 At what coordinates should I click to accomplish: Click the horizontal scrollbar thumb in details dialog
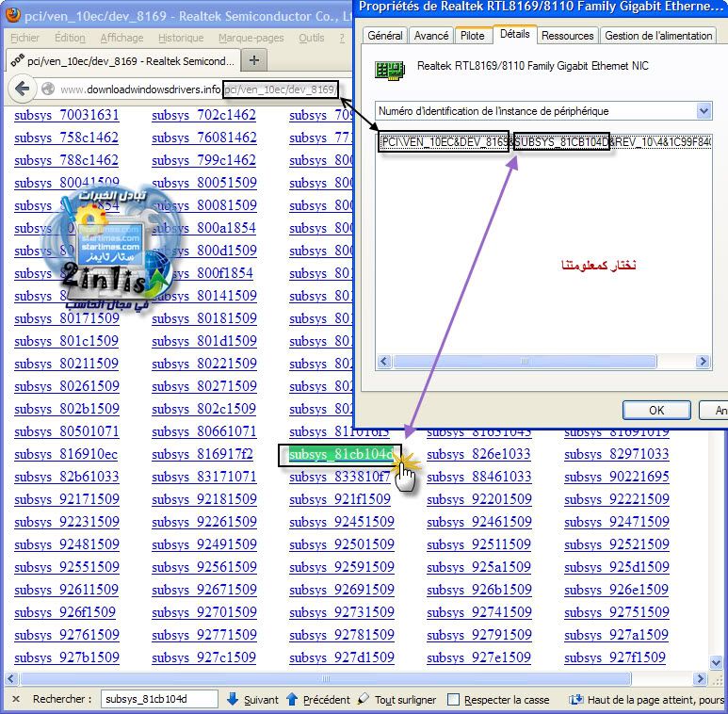tap(525, 361)
